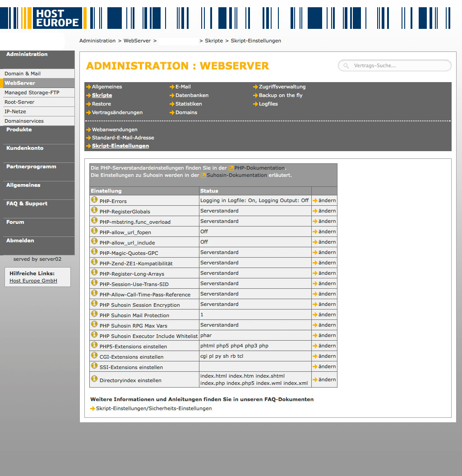Open info icon for PHP-allow_url_fopen
The height and width of the screenshot is (476, 462).
94,231
